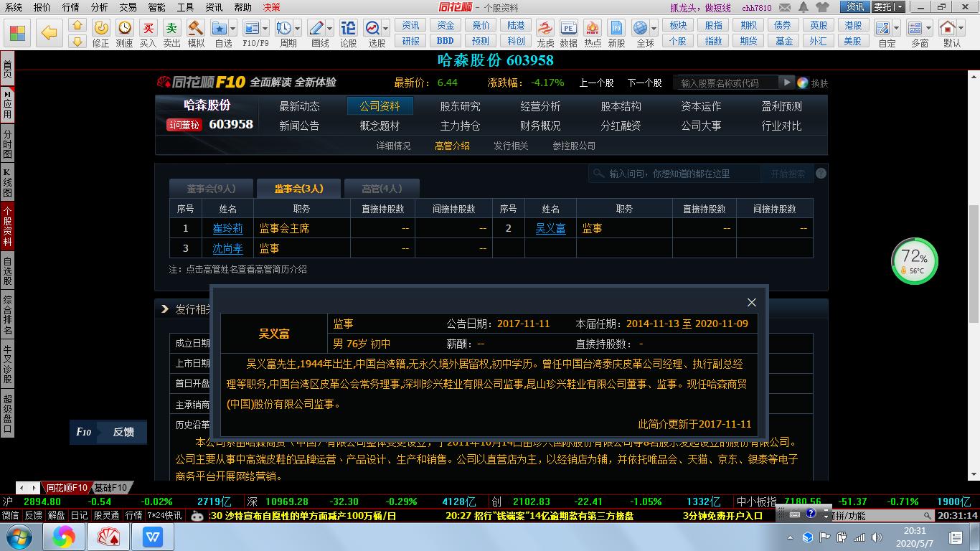The width and height of the screenshot is (980, 551).
Task: Click the colorful four-square grid icon
Action: tap(17, 33)
